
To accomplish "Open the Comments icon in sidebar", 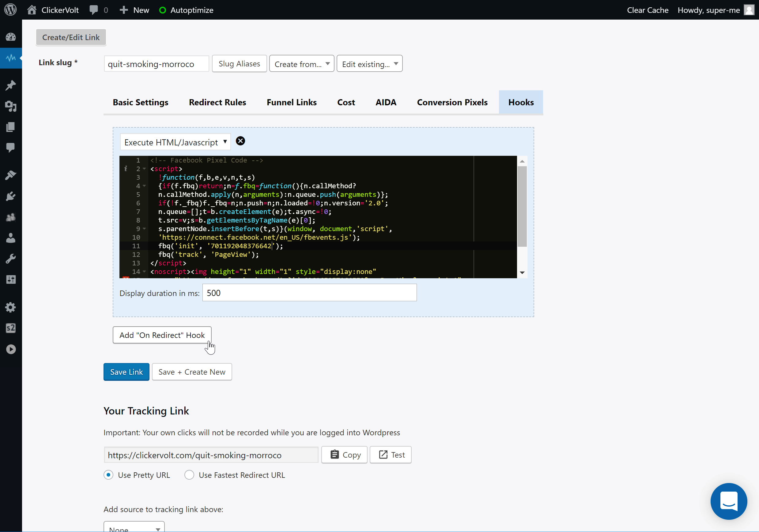I will (11, 147).
